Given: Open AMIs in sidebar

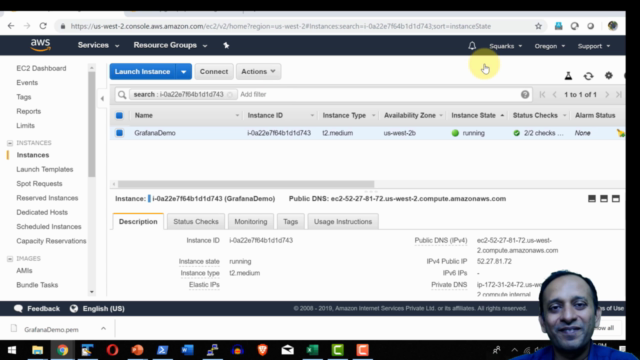Looking at the screenshot, I should coord(24,271).
